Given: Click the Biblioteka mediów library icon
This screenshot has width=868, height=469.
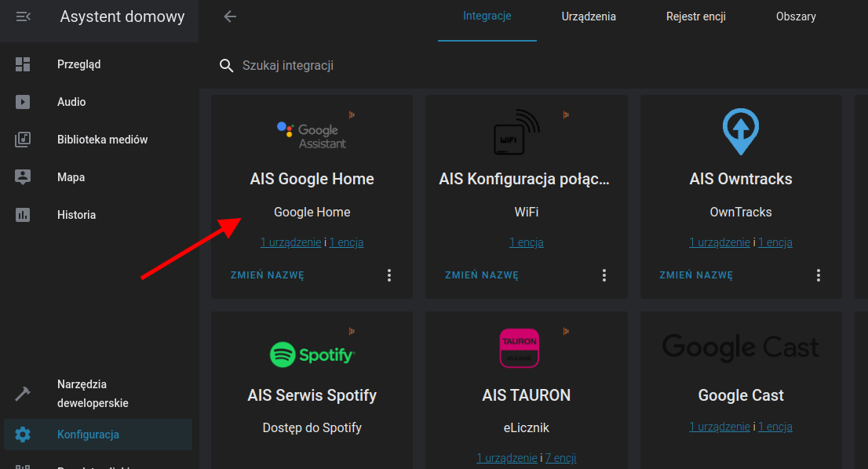Looking at the screenshot, I should 23,140.
